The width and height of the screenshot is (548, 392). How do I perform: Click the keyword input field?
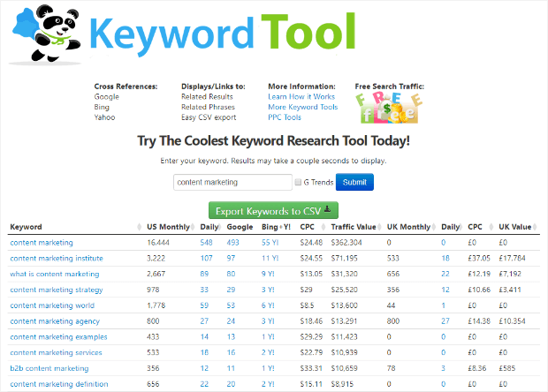232,182
